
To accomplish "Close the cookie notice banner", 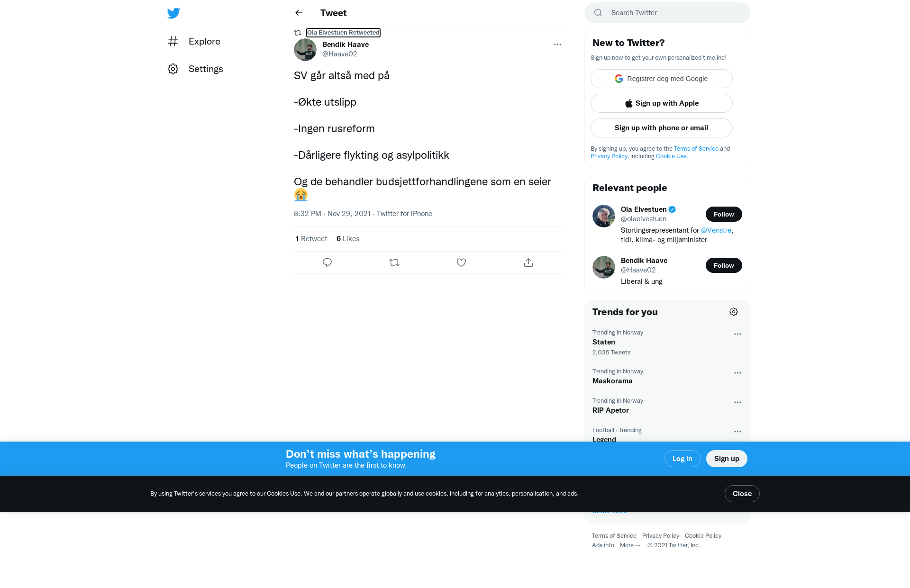I will click(742, 494).
